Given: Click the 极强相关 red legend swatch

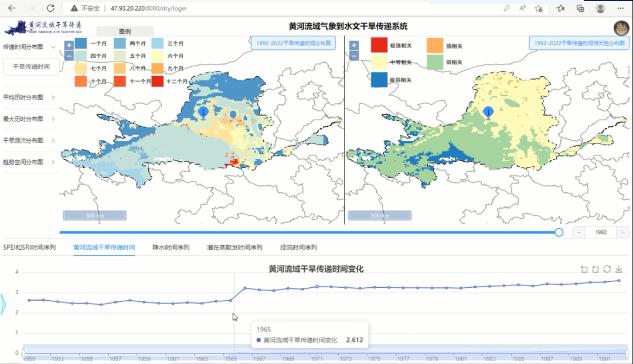Looking at the screenshot, I should click(x=379, y=45).
